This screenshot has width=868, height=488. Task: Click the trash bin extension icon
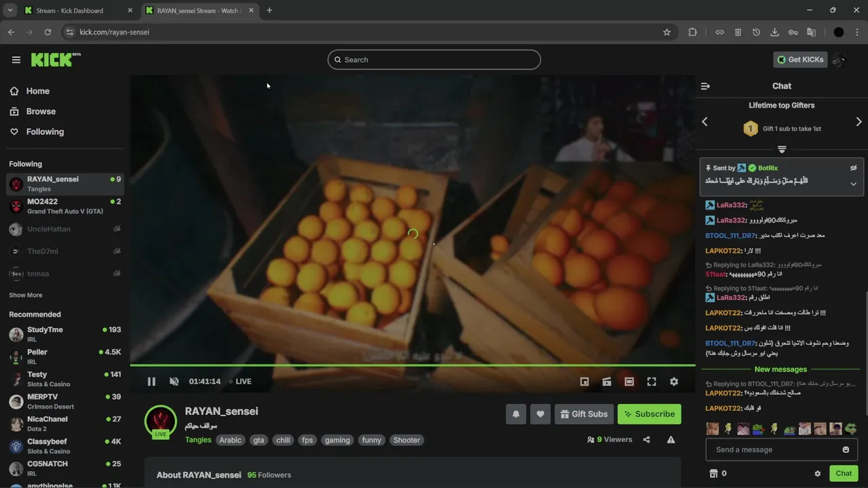(x=738, y=32)
